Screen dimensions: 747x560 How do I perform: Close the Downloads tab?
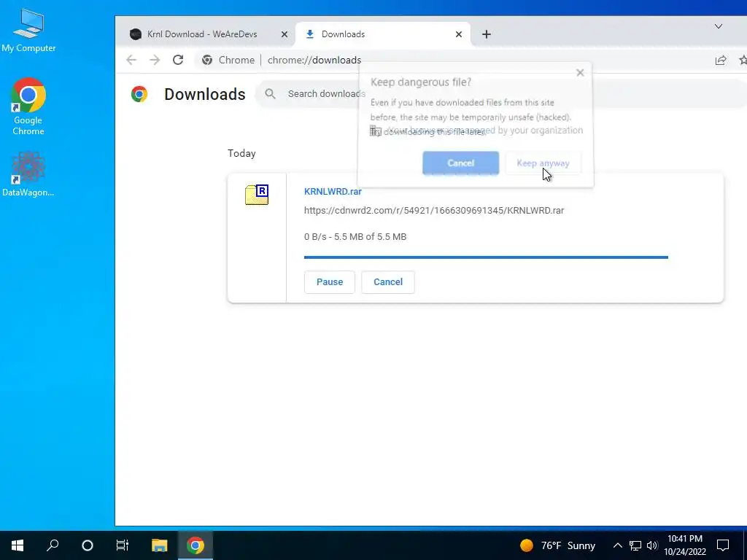(x=459, y=34)
